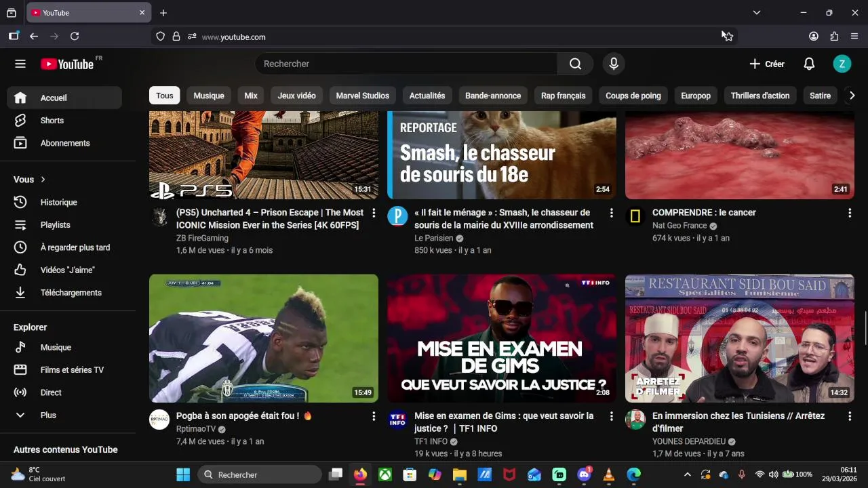Screen dimensions: 868x488
Task: Open Abonnements in the sidebar
Action: (x=64, y=143)
